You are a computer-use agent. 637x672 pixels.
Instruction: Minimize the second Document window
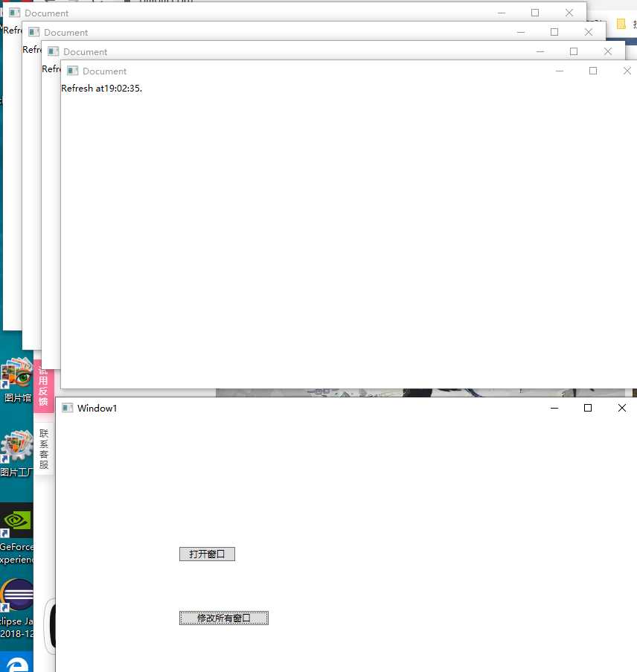pos(540,51)
